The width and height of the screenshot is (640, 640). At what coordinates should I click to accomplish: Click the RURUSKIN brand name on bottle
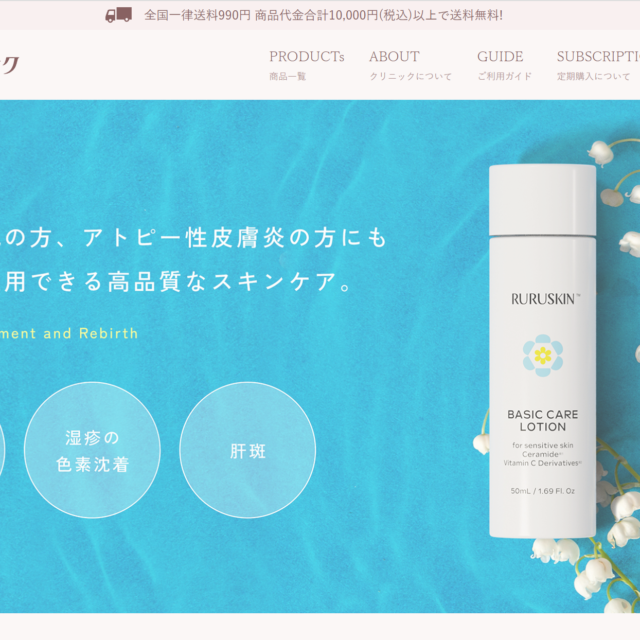(x=545, y=299)
